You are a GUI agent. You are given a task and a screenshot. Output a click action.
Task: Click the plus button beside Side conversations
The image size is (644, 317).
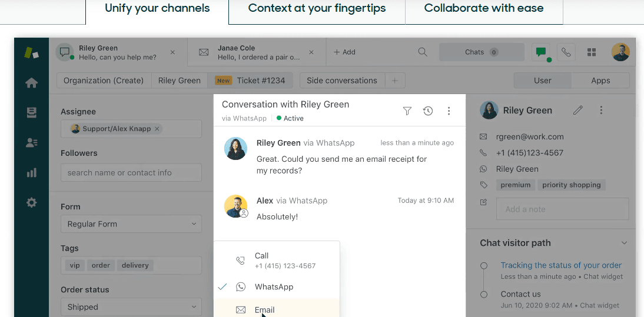tap(394, 81)
